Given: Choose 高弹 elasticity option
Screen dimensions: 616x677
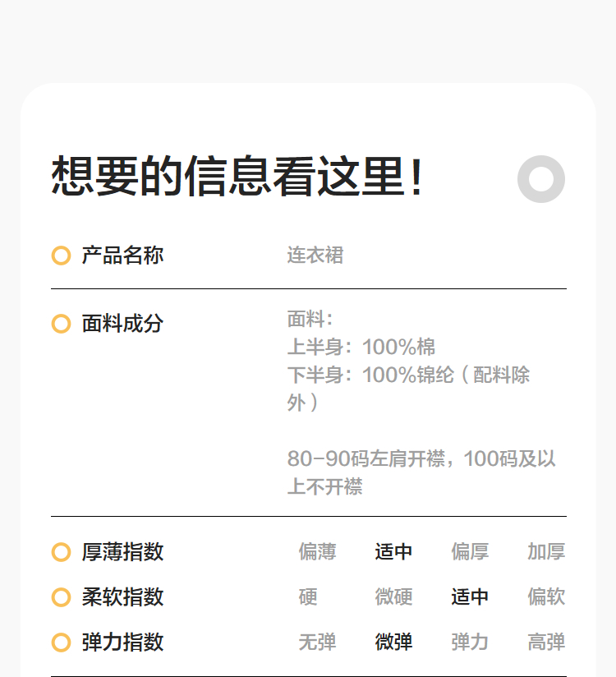Looking at the screenshot, I should pos(546,642).
